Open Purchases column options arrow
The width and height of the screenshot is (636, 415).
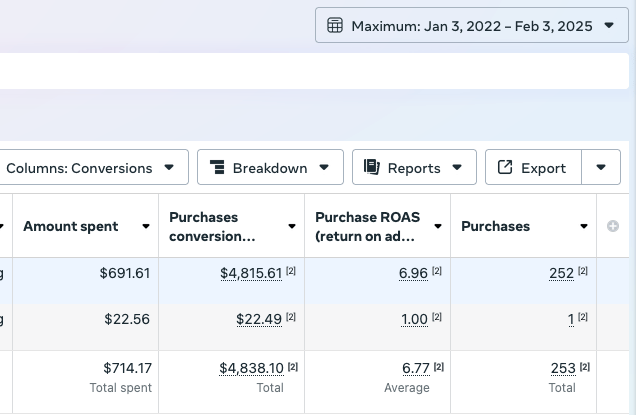584,227
